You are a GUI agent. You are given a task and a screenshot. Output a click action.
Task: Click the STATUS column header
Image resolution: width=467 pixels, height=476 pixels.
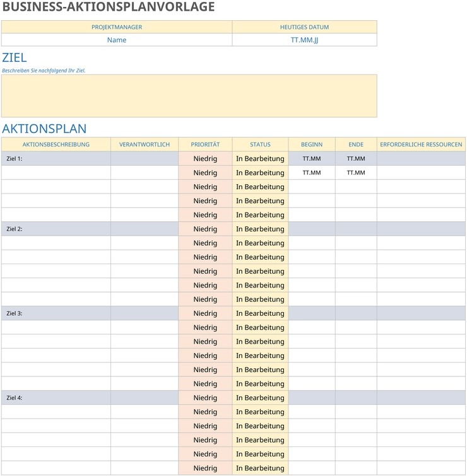click(x=260, y=144)
